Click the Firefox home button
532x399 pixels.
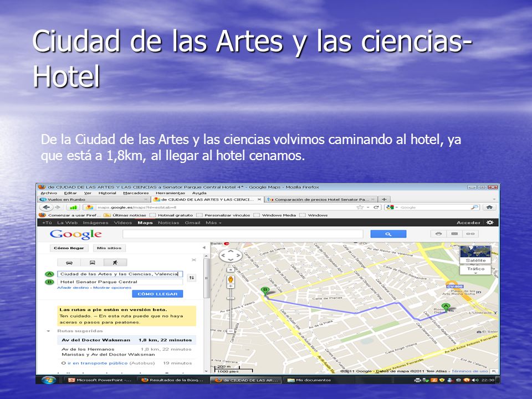(489, 207)
